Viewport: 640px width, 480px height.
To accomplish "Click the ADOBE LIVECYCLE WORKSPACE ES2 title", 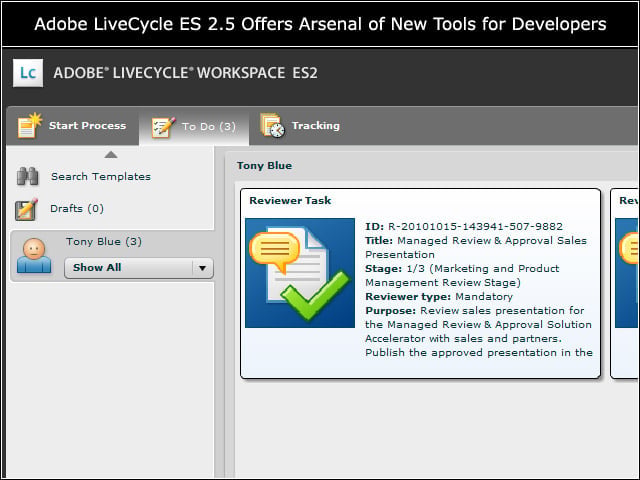I will coord(185,73).
